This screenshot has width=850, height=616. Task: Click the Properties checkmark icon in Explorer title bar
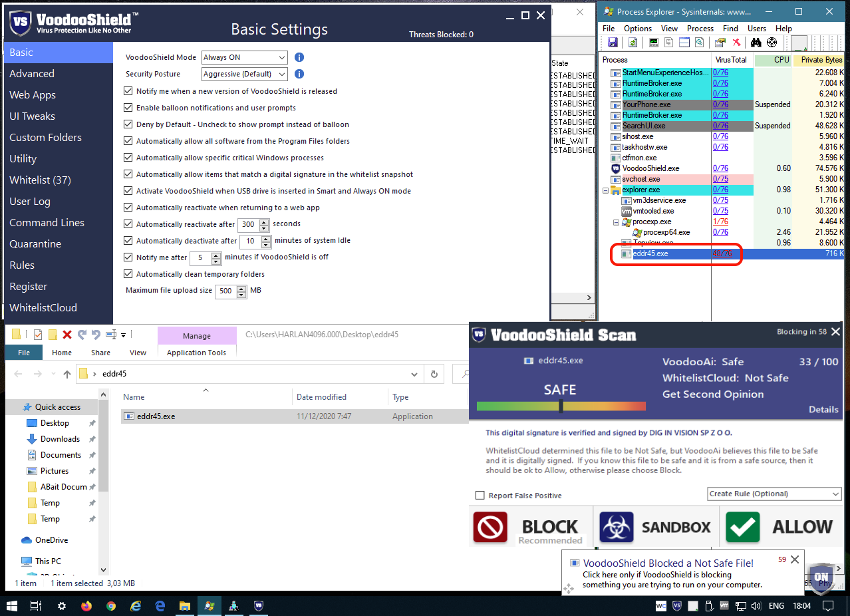click(x=38, y=335)
